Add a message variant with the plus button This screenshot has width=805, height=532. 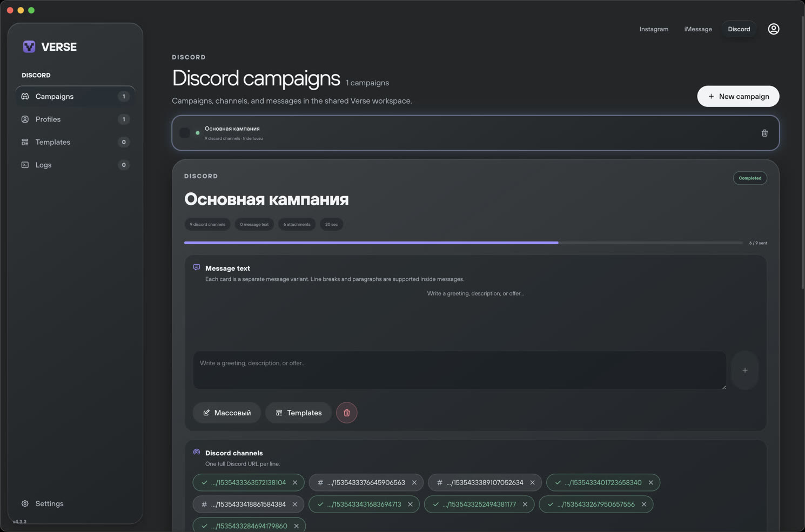coord(745,371)
